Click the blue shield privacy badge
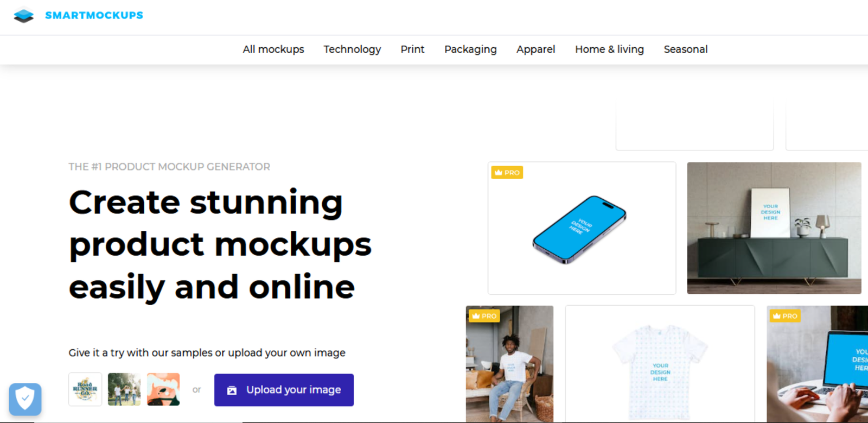The width and height of the screenshot is (868, 423). (x=25, y=399)
